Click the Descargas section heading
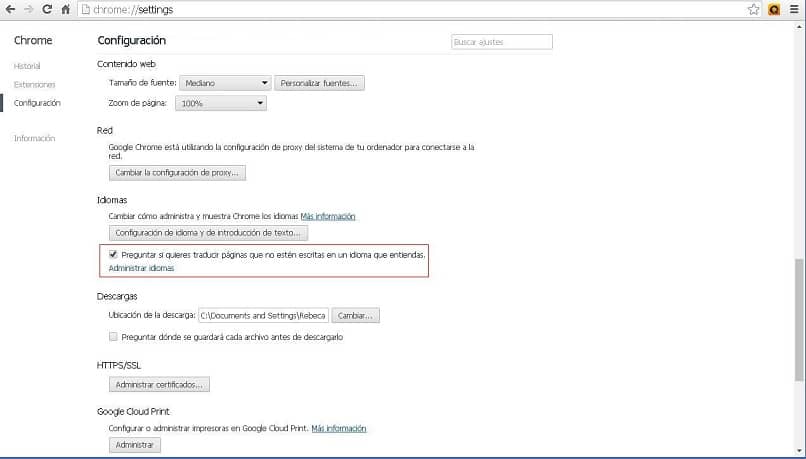 click(117, 297)
